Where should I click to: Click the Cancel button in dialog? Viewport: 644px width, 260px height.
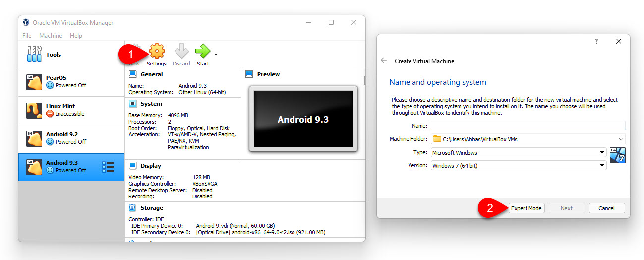(607, 208)
